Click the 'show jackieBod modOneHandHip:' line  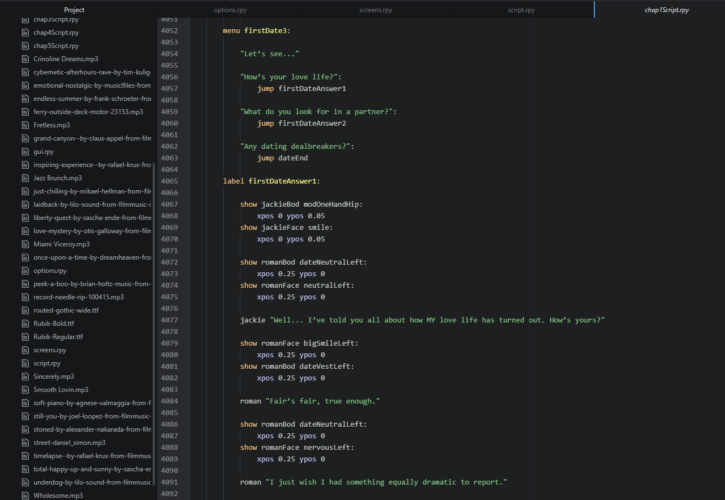(x=301, y=204)
